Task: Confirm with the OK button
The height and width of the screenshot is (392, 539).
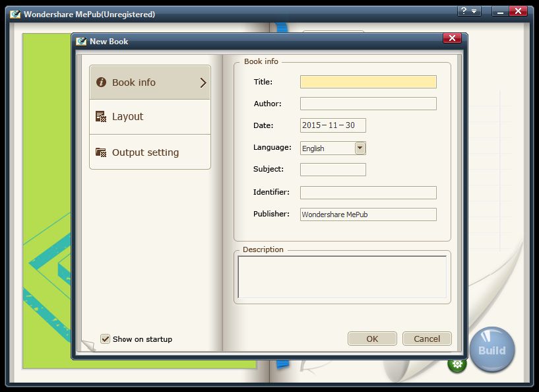Action: pyautogui.click(x=372, y=339)
